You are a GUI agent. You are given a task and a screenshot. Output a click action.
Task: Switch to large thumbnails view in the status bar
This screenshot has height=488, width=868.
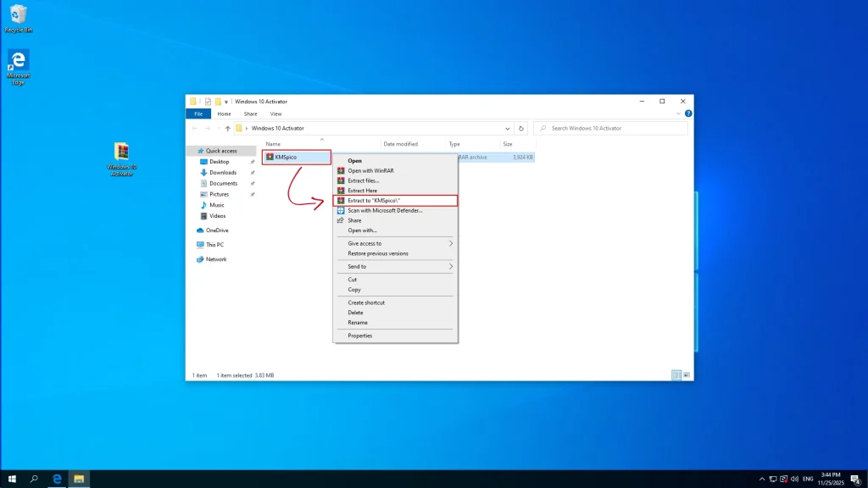(687, 374)
